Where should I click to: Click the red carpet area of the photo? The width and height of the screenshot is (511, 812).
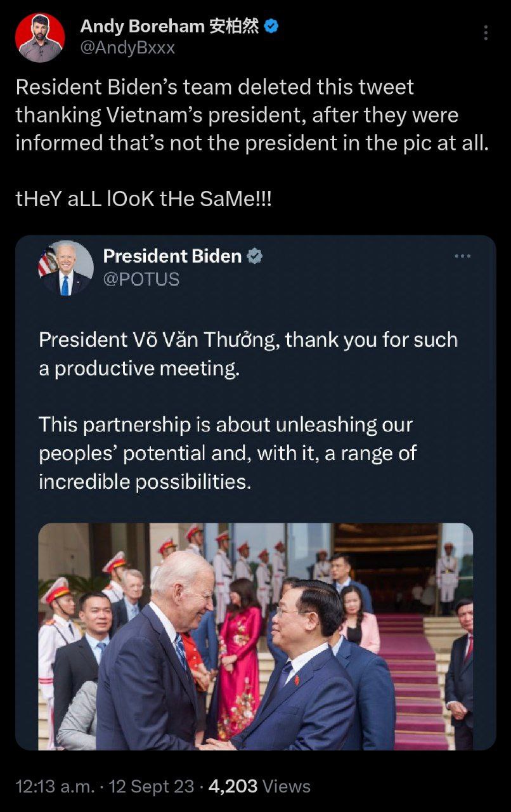coord(411,682)
